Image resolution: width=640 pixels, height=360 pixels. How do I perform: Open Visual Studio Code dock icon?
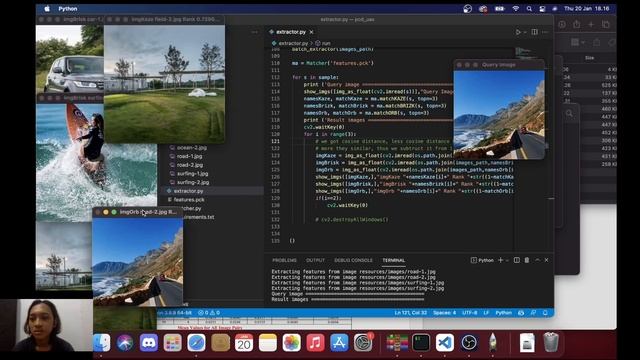(445, 342)
